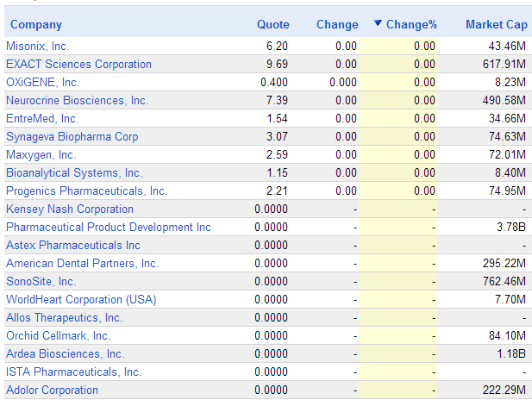532x406 pixels.
Task: Open Bioanalytical Systems, Inc. link
Action: point(74,172)
